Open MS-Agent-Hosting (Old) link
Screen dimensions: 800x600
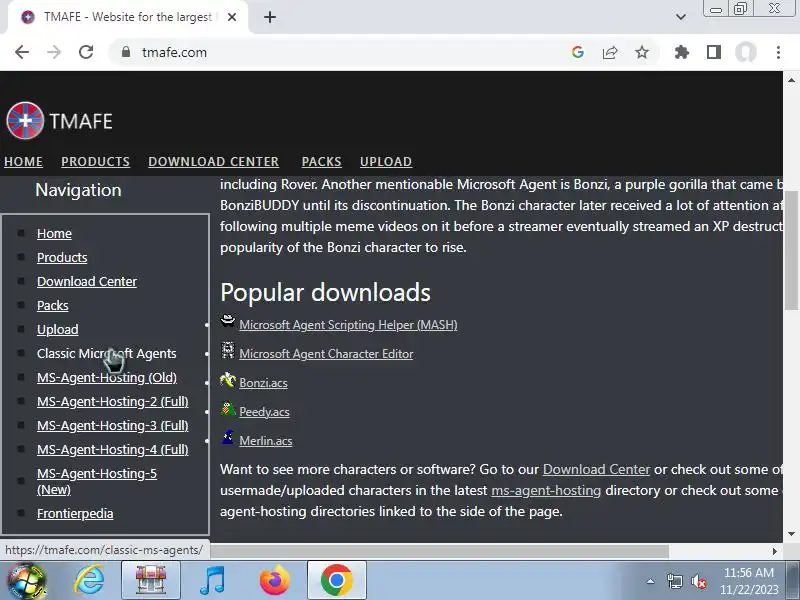click(107, 377)
